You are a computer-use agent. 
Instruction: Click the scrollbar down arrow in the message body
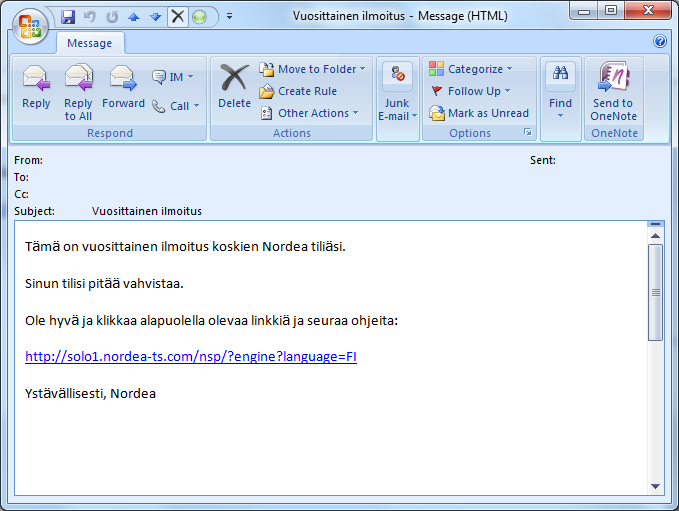(655, 487)
